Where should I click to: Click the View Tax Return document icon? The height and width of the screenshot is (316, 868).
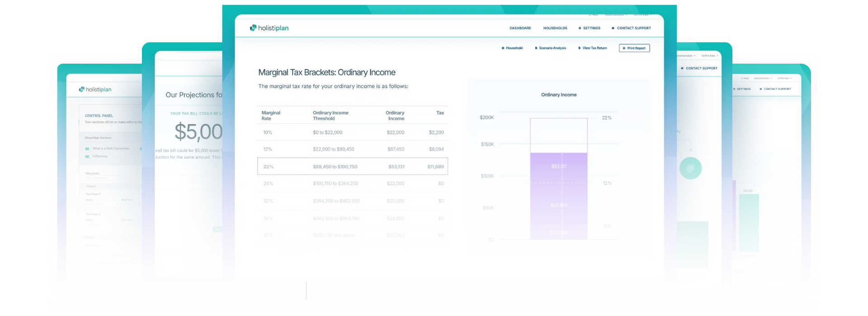pos(579,48)
